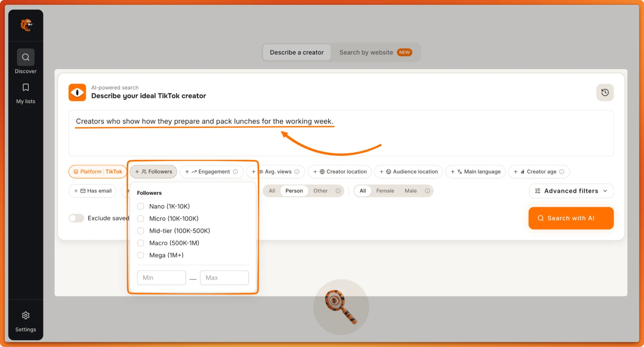Select Female gender option

(x=385, y=191)
